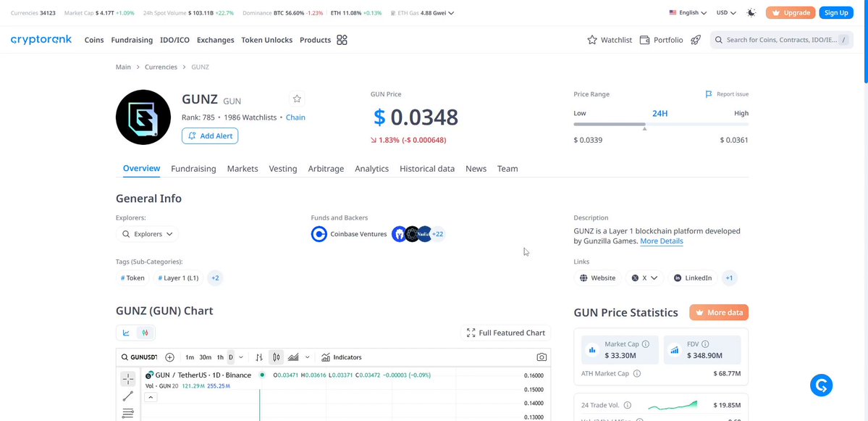Switch to Fundraising tab
This screenshot has width=868, height=421.
coord(193,168)
